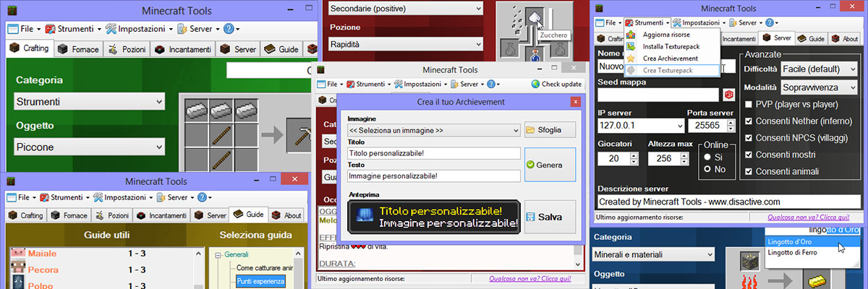Select the Online 'Si' radio button
This screenshot has width=868, height=289.
pyautogui.click(x=707, y=156)
